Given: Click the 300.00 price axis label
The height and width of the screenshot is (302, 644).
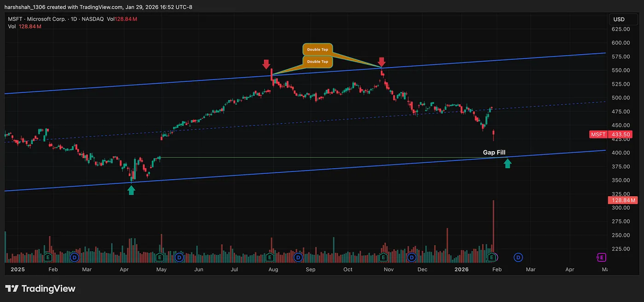Looking at the screenshot, I should coord(621,208).
